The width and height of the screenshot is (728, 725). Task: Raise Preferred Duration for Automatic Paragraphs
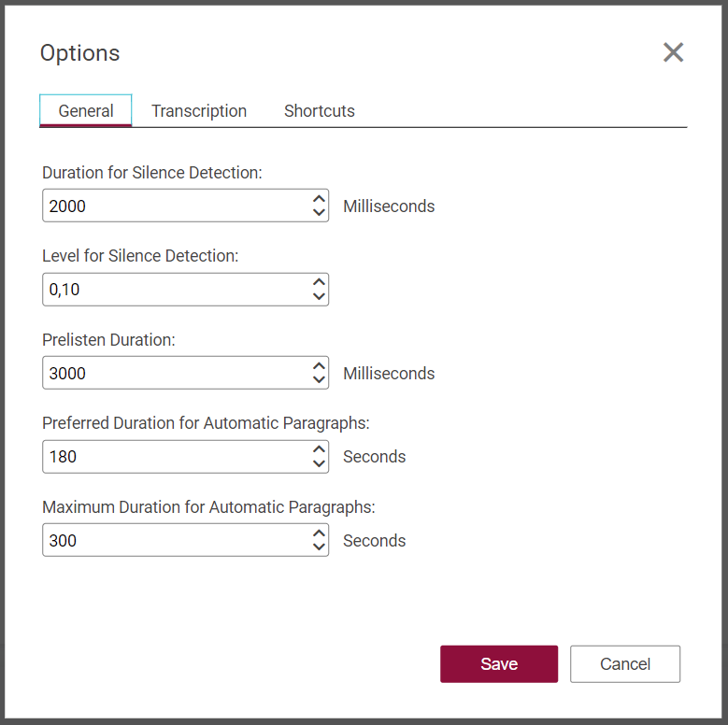(x=319, y=449)
